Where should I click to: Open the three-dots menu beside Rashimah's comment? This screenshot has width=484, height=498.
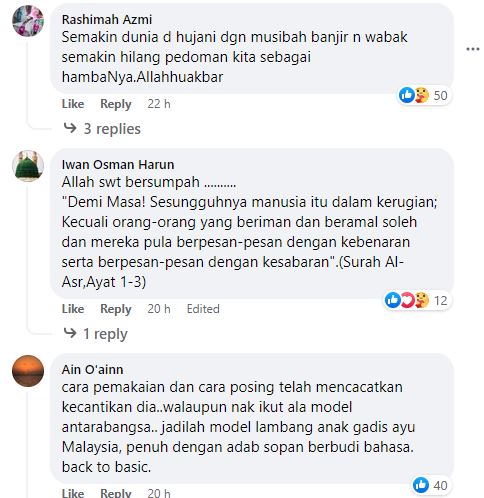(473, 49)
